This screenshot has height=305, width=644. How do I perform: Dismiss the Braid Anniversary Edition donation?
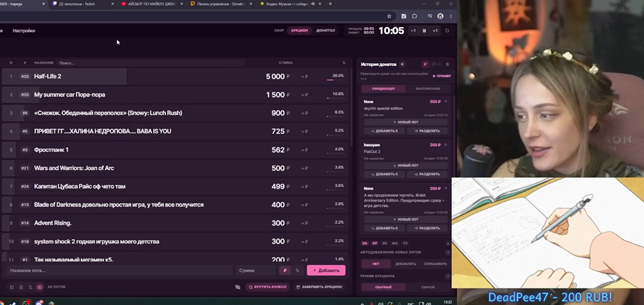(446, 188)
